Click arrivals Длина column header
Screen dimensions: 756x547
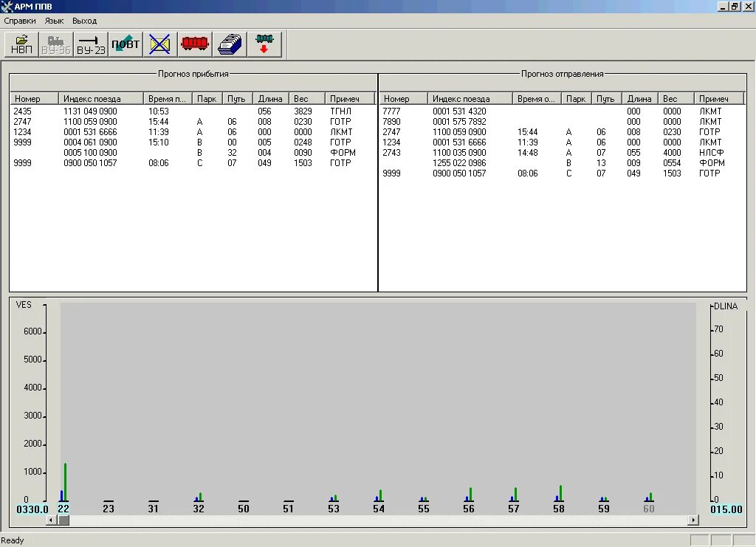click(x=270, y=99)
